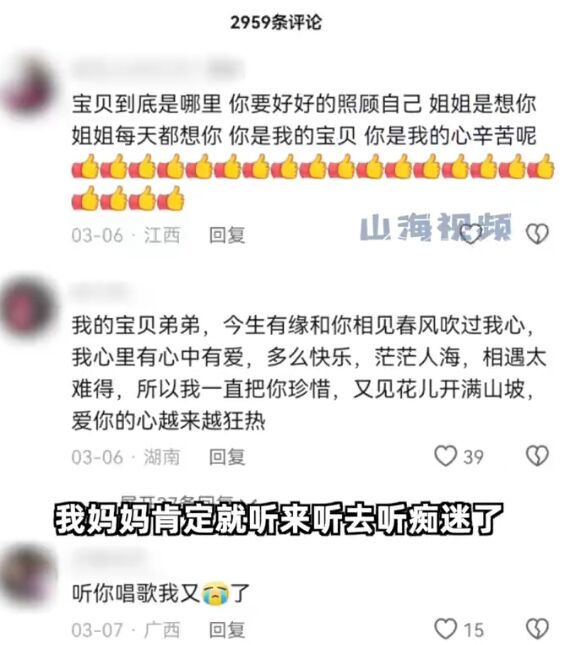The width and height of the screenshot is (568, 645).
Task: Dislike the 江西 comment with broken heart
Action: (x=537, y=234)
